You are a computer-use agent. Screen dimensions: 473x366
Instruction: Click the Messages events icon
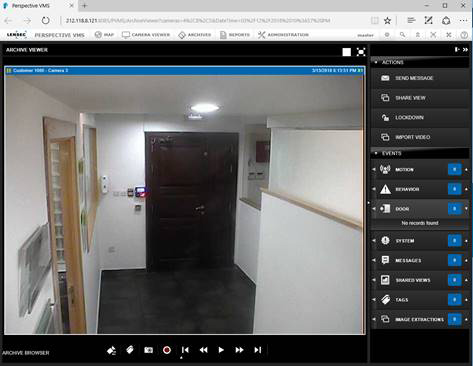pyautogui.click(x=385, y=260)
